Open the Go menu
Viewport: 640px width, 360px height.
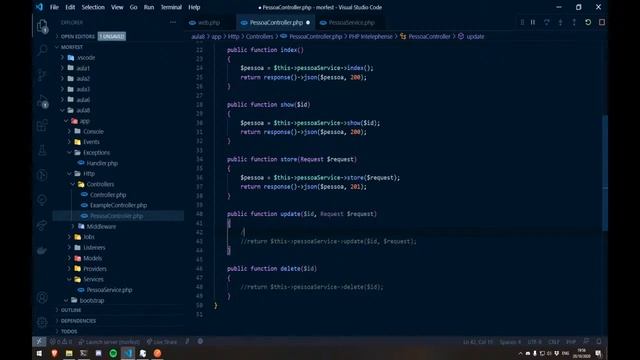click(133, 7)
